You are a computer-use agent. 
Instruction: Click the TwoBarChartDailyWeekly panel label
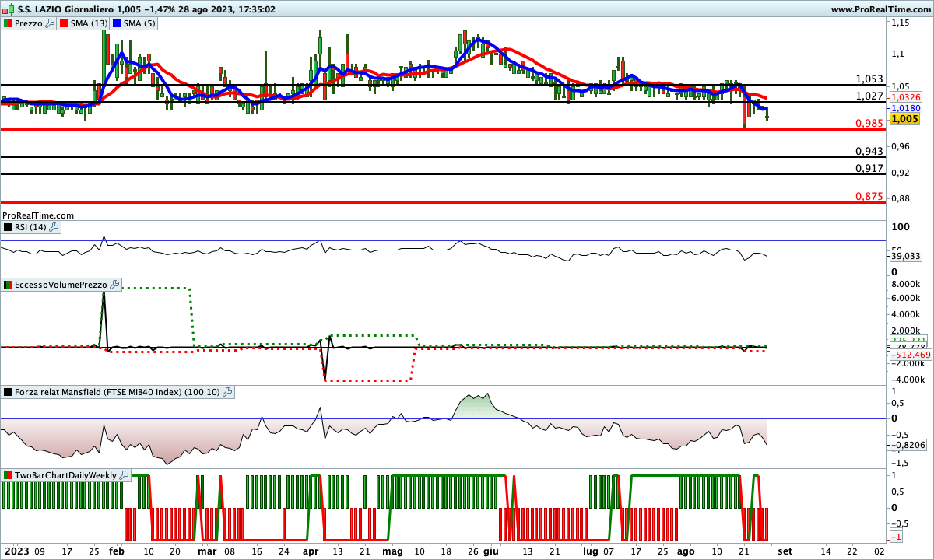[65, 475]
